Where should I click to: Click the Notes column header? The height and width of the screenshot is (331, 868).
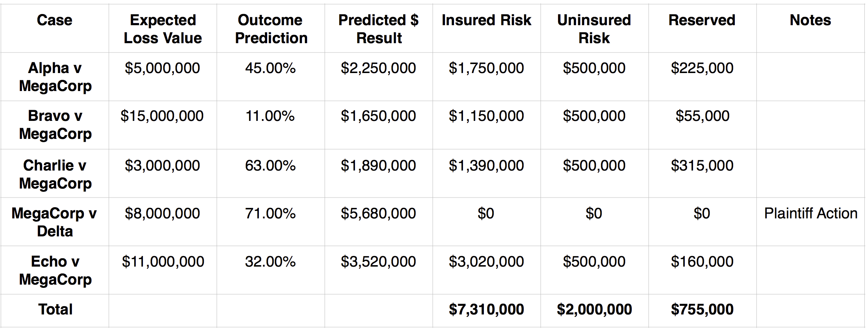(810, 20)
